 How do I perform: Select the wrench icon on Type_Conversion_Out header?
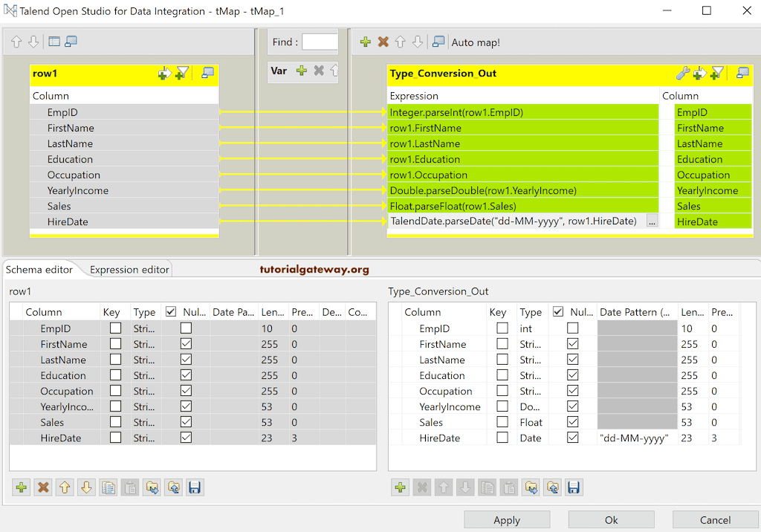pyautogui.click(x=684, y=73)
